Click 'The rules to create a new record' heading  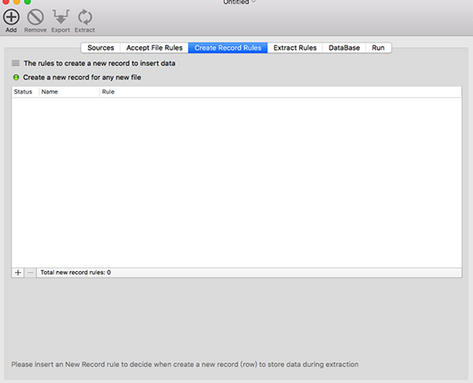coord(99,63)
